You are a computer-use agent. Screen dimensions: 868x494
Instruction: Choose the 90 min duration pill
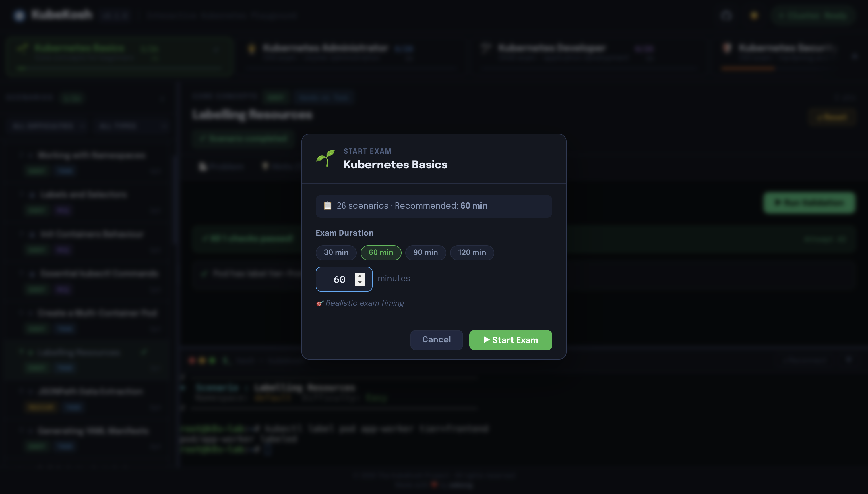tap(425, 253)
